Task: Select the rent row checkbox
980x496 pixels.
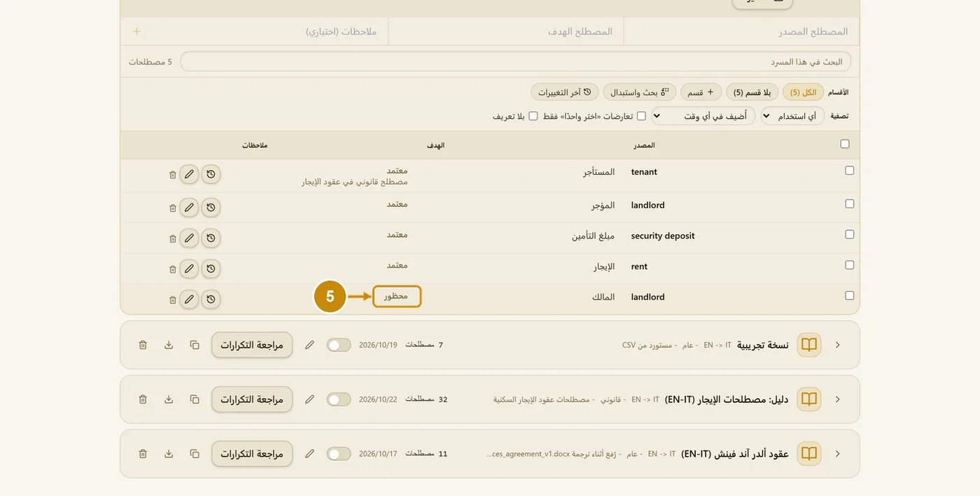Action: coord(850,265)
